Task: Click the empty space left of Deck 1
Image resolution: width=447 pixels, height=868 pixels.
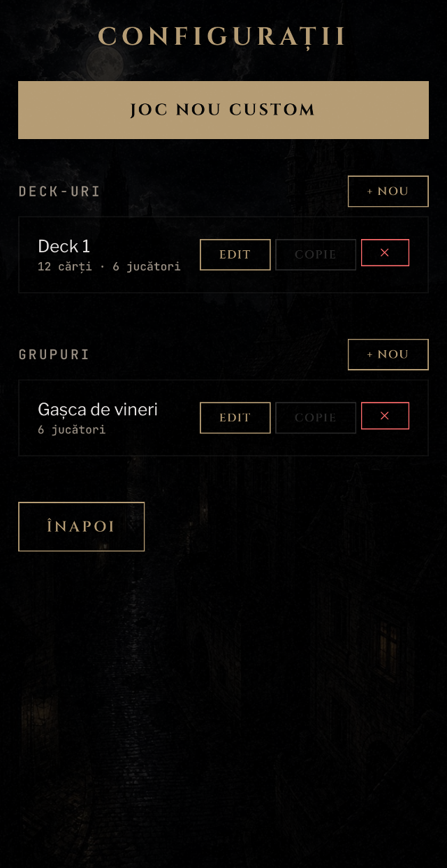Action: [x=28, y=254]
